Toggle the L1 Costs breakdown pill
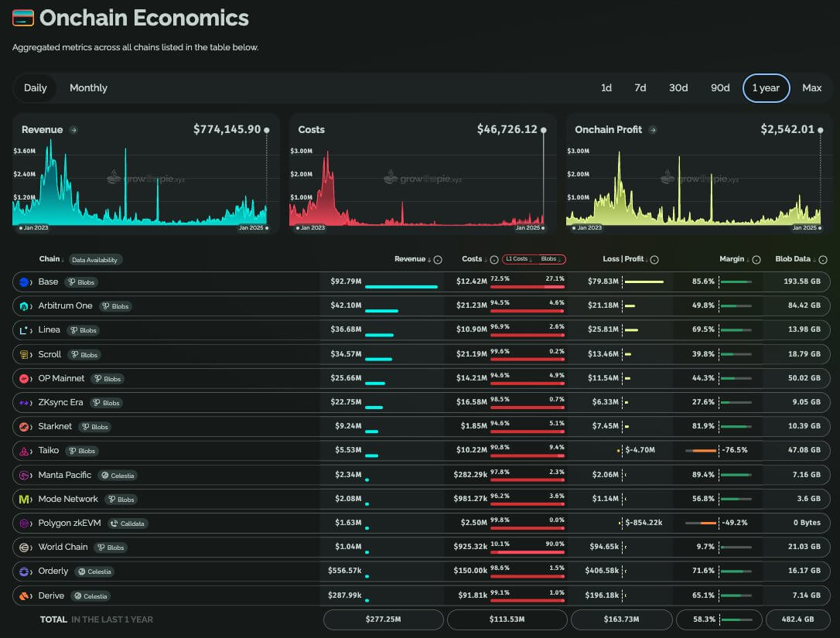The image size is (840, 638). tap(518, 260)
